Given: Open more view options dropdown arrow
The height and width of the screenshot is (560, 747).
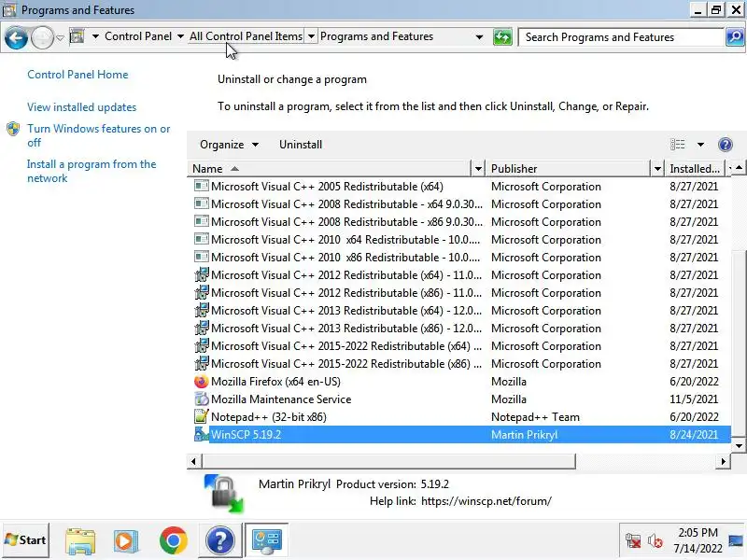Looking at the screenshot, I should pyautogui.click(x=700, y=145).
